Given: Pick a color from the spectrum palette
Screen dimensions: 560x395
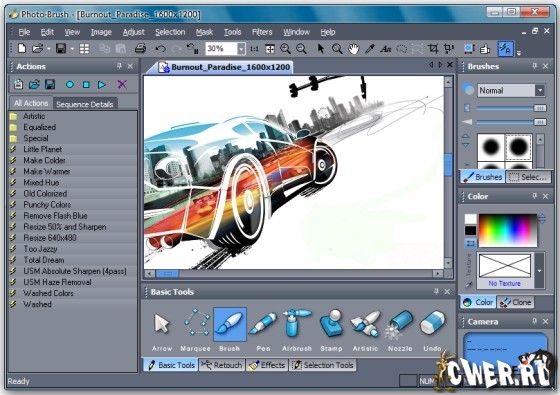Looking at the screenshot, I should (x=508, y=231).
